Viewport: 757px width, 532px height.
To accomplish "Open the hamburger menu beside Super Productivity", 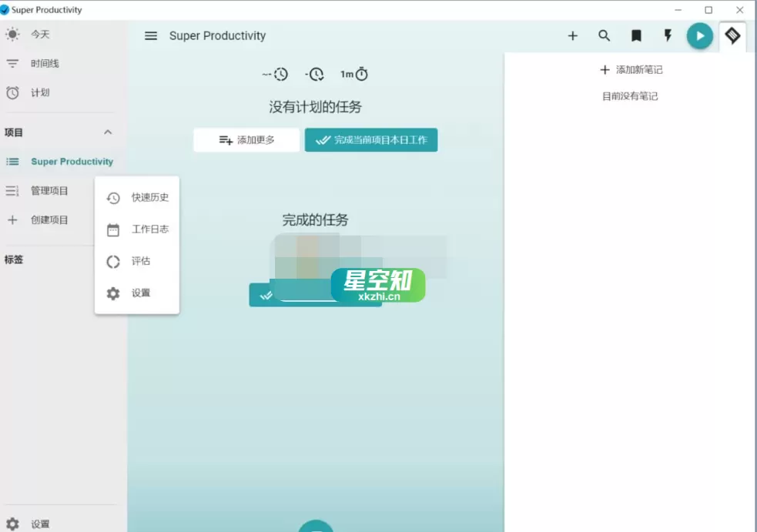I will (x=150, y=35).
